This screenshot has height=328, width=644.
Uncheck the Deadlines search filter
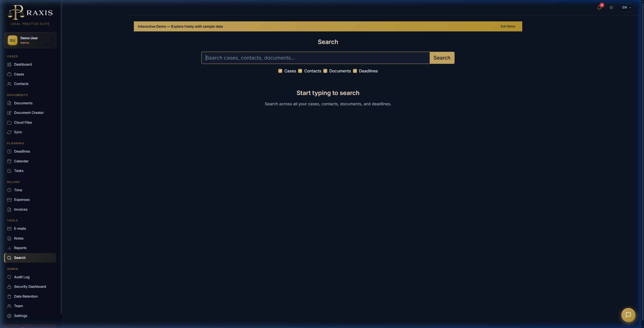[x=355, y=71]
